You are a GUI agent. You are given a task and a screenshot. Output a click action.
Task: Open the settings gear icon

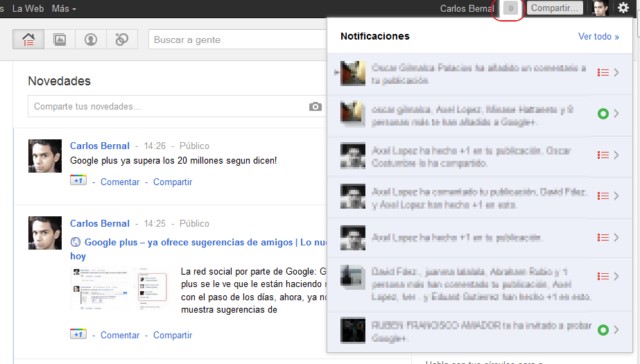pos(623,8)
